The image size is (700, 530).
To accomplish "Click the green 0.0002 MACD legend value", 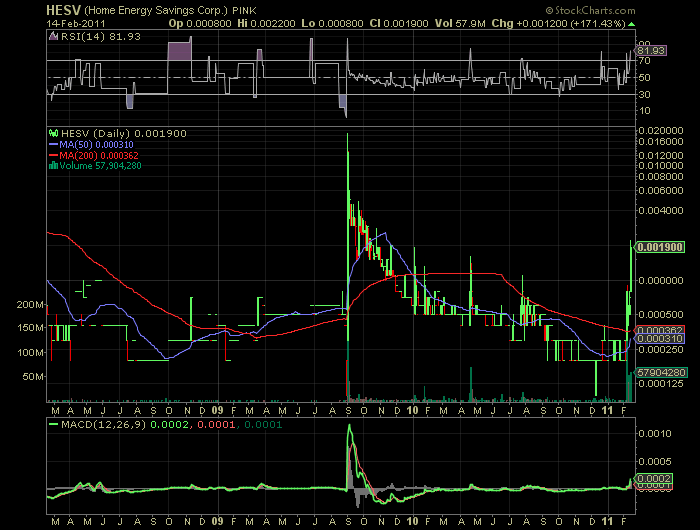I will (170, 425).
